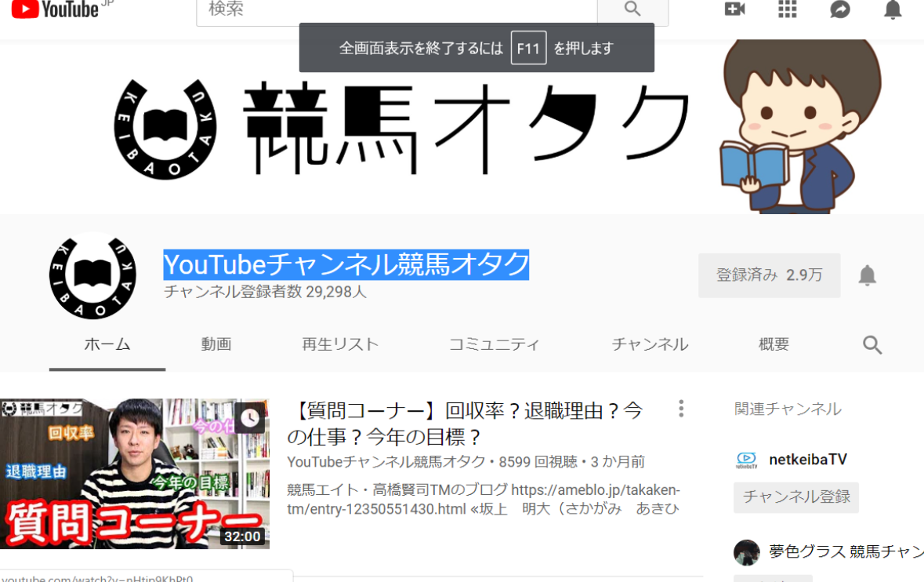Viewport: 924px width, 582px height.
Task: Switch to the 動画 tab
Action: [216, 344]
